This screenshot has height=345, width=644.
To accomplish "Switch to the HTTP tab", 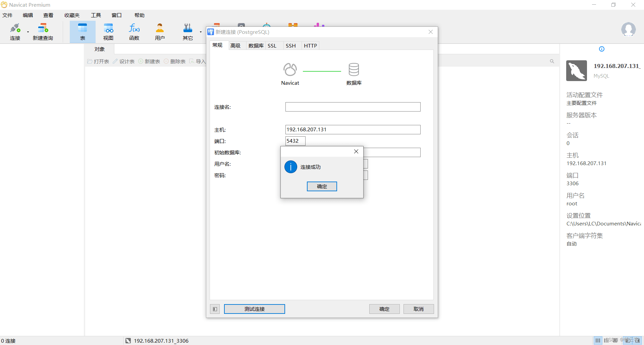I will (x=311, y=46).
